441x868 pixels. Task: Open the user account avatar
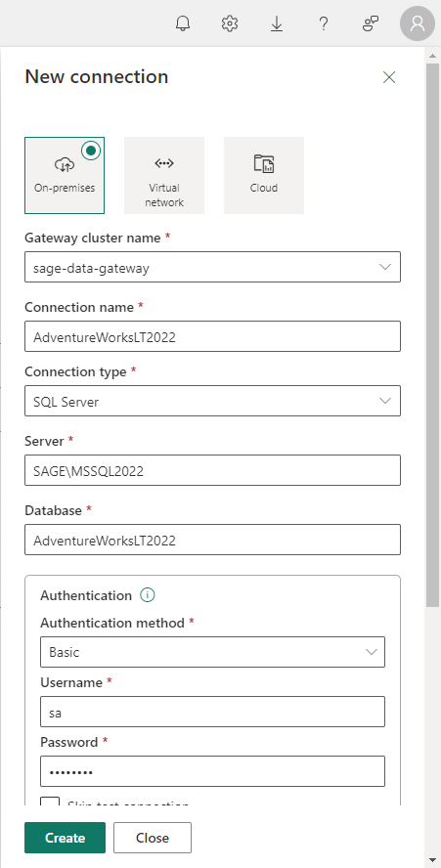pyautogui.click(x=418, y=23)
